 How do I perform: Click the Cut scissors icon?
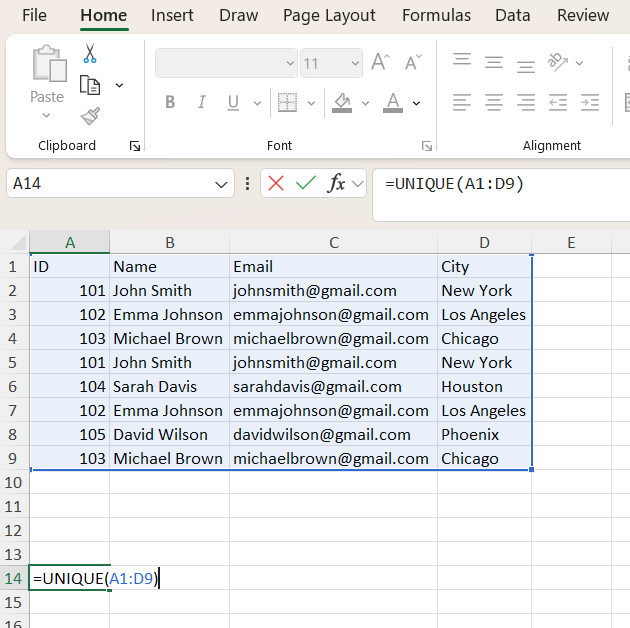(90, 53)
